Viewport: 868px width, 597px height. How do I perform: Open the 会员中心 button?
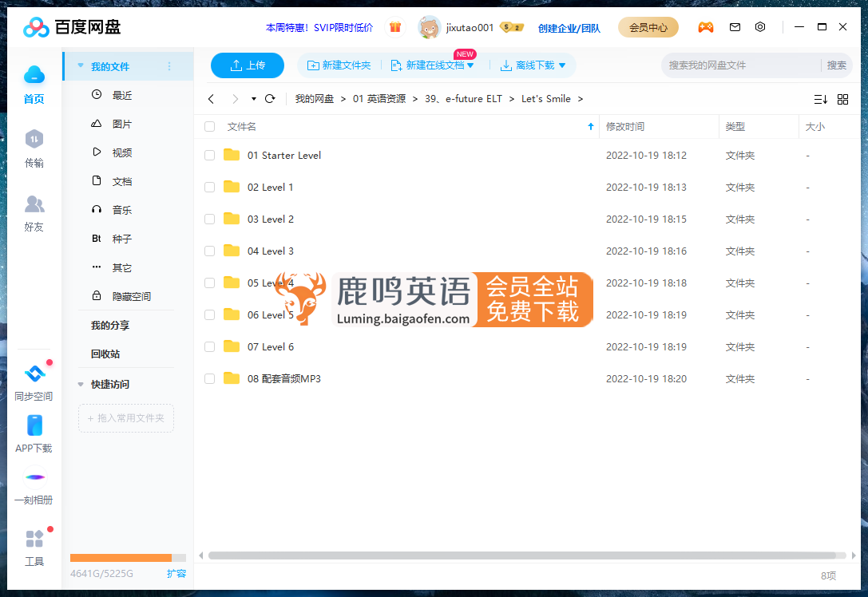coord(648,27)
